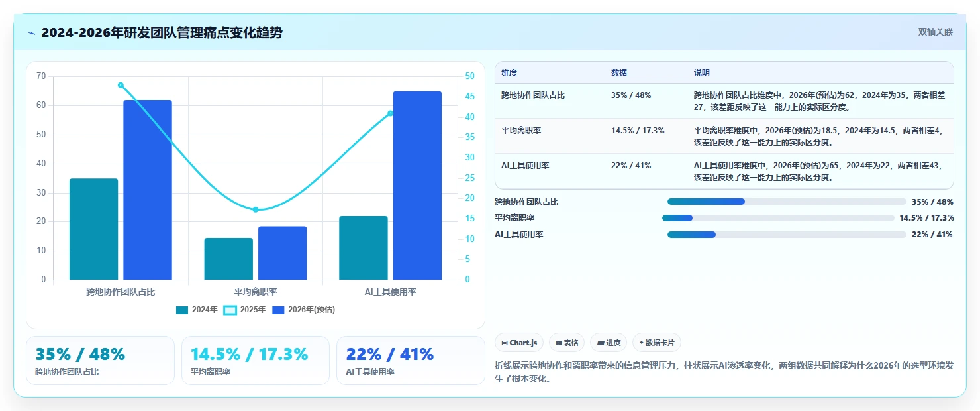
Task: Click the 2025年 line point above 跨地协作团队占比
Action: 121,85
